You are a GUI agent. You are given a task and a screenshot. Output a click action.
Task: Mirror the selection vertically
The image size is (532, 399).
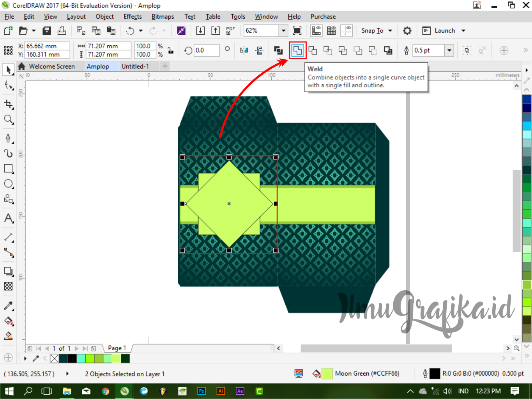click(x=259, y=50)
